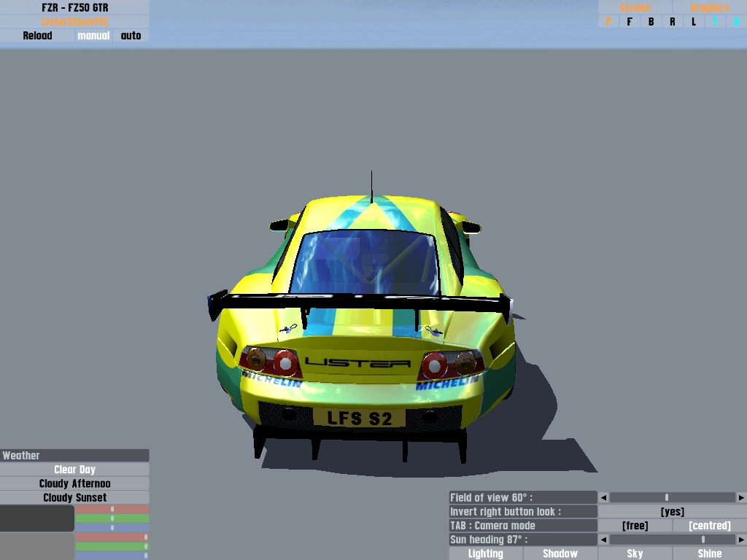Viewport: 747px width, 560px height.
Task: Click the sun heading slider track
Action: tap(673, 540)
